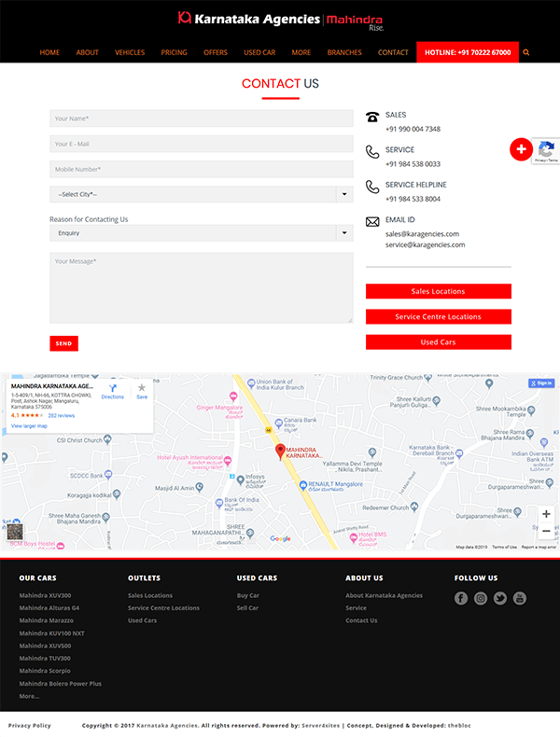Open footer Contact Us link
This screenshot has height=737, width=560.
point(361,620)
